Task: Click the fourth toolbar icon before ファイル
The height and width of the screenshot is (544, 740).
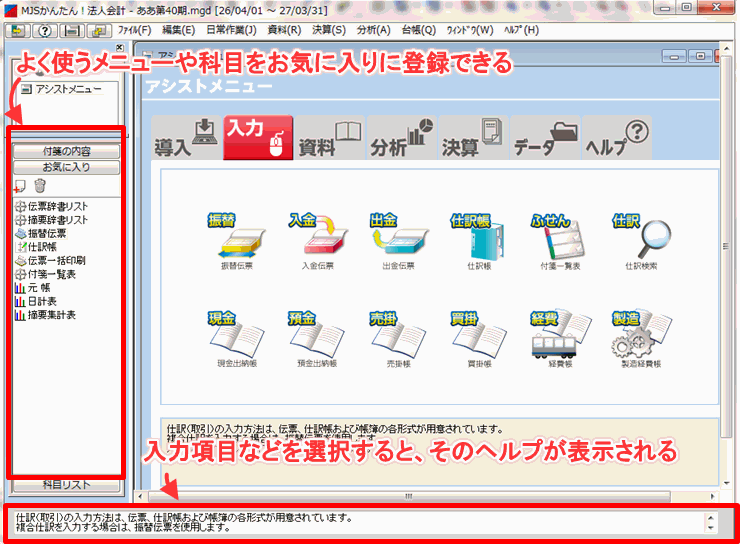Action: pyautogui.click(x=100, y=31)
